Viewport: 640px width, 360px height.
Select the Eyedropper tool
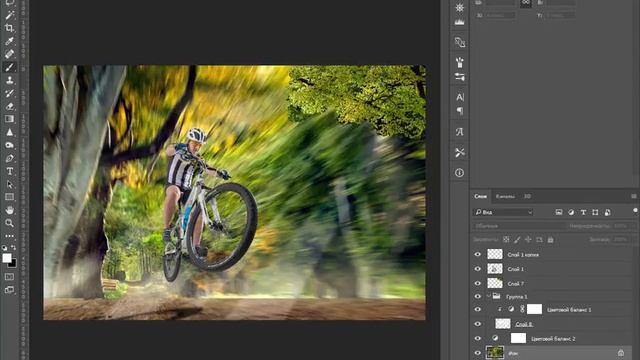click(x=9, y=41)
